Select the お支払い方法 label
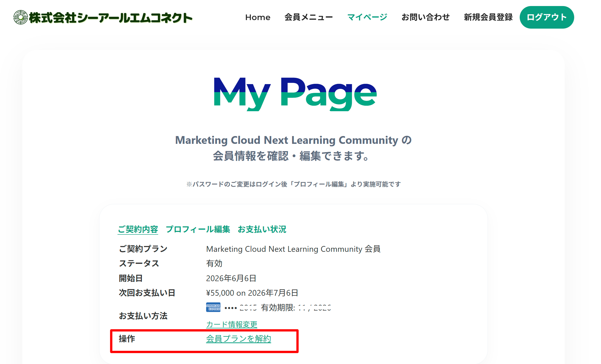Image resolution: width=601 pixels, height=364 pixels. (143, 316)
